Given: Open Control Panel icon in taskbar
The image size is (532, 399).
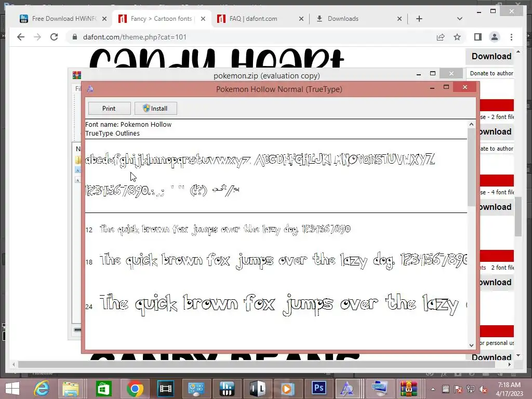Looking at the screenshot, I should [196, 389].
